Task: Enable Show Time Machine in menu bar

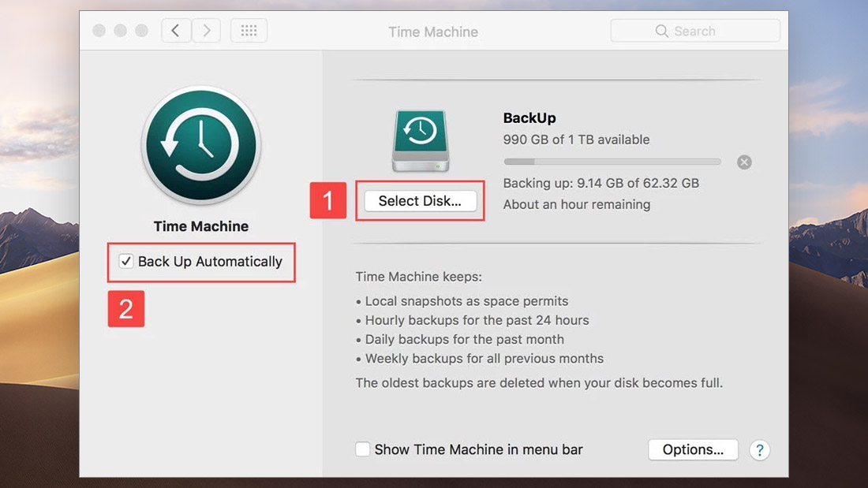Action: click(x=363, y=449)
